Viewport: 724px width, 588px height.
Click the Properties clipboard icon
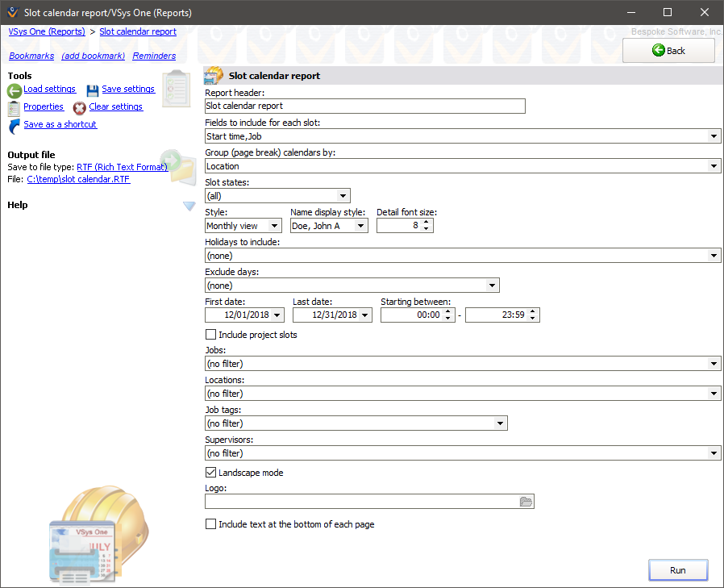14,106
